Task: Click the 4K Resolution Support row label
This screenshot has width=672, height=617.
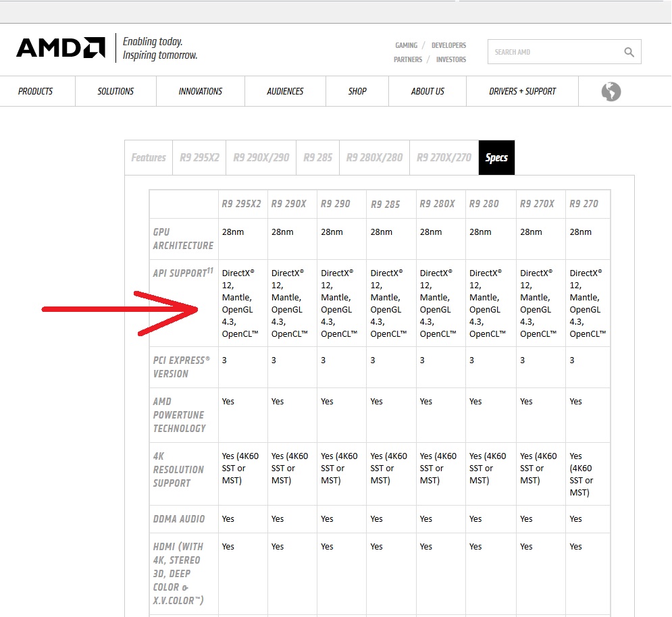Action: tap(178, 470)
